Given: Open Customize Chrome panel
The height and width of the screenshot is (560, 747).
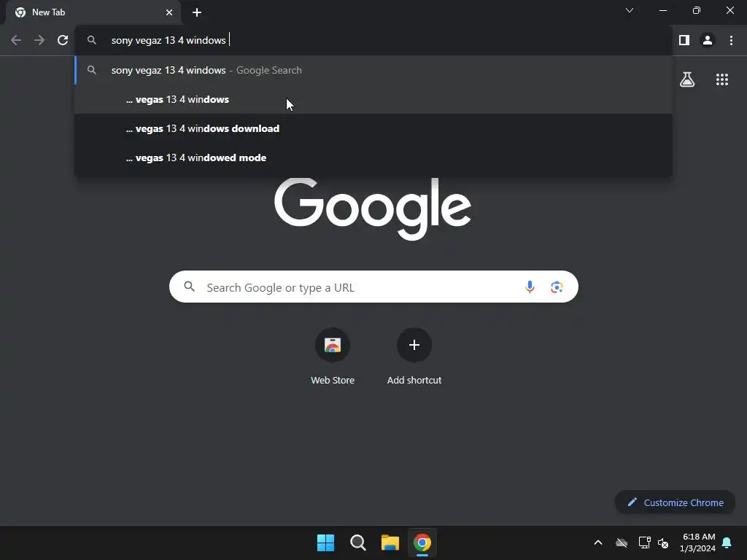Looking at the screenshot, I should pos(675,502).
